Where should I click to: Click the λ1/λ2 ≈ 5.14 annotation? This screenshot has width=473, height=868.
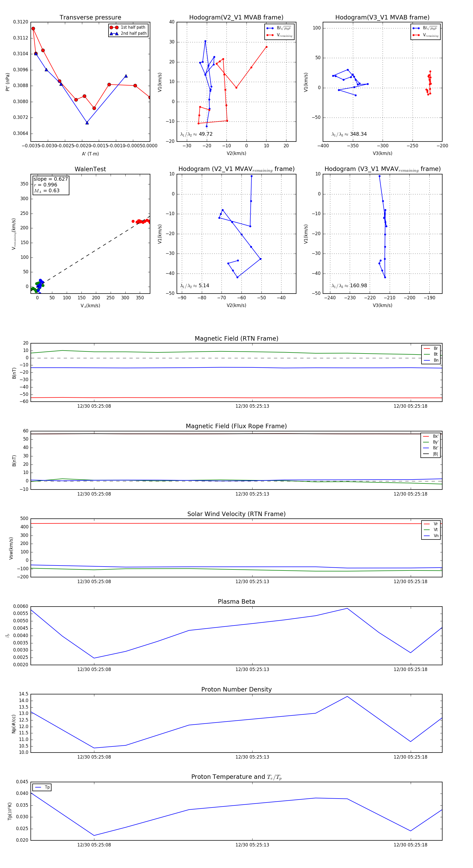[x=194, y=286]
